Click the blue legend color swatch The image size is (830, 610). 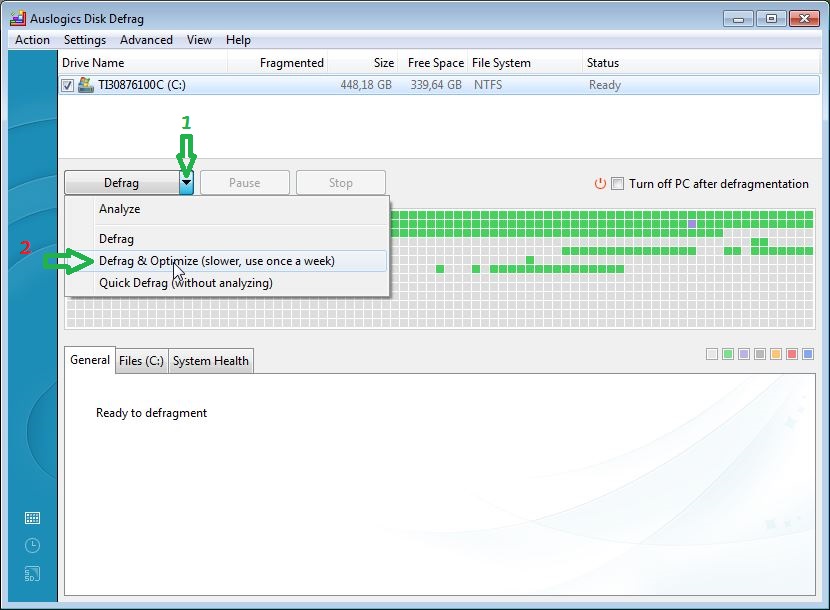(808, 354)
